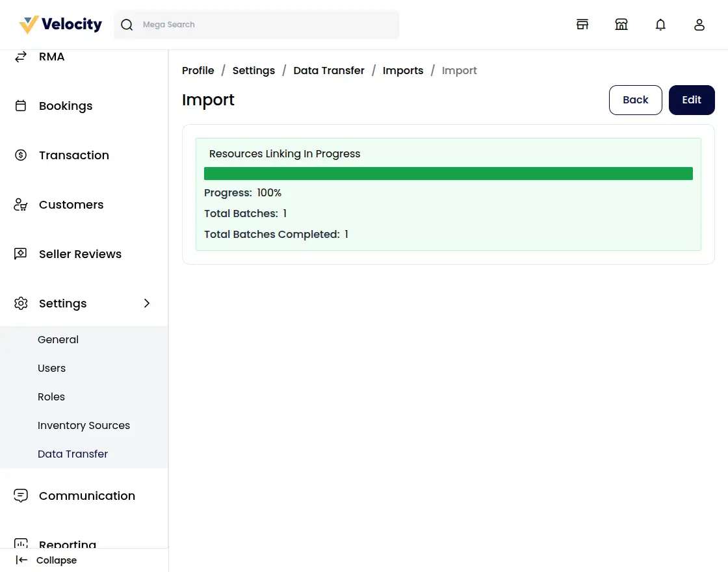Click the green import progress bar
This screenshot has height=572, width=728.
tap(448, 174)
